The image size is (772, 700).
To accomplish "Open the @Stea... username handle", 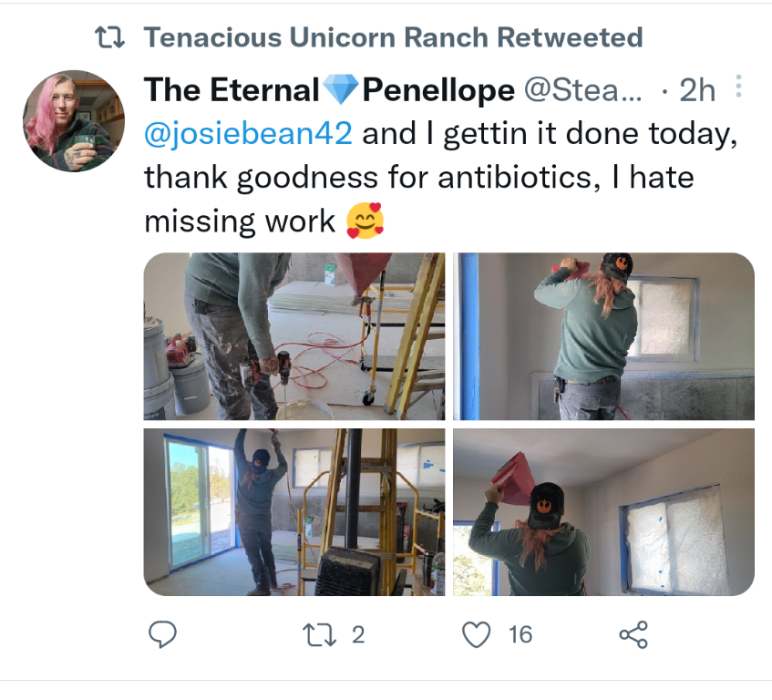I will (583, 90).
